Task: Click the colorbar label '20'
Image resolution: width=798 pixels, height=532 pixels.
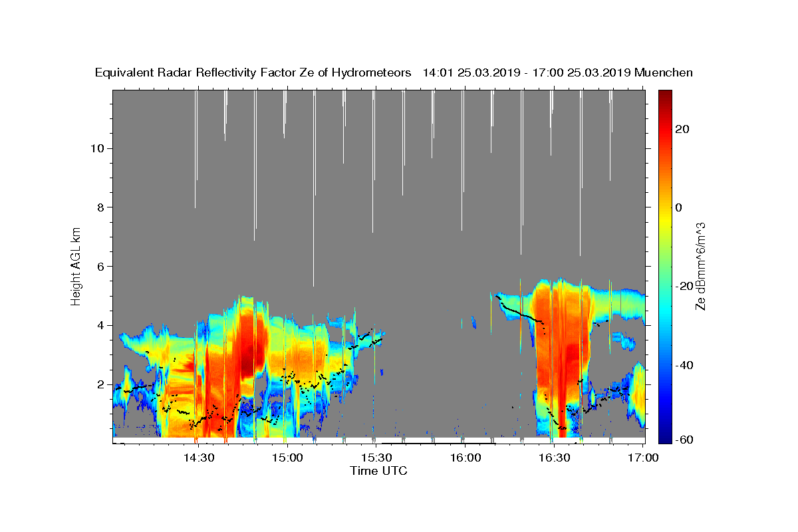Action: pos(682,129)
